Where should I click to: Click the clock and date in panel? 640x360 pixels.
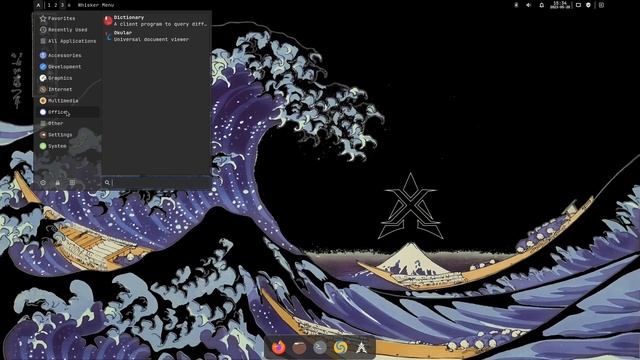point(560,5)
